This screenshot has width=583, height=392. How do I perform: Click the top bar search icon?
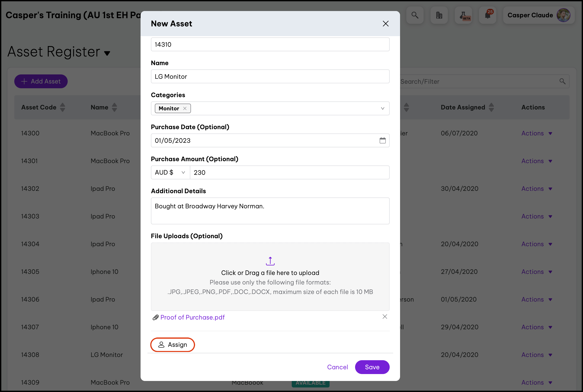tap(415, 15)
